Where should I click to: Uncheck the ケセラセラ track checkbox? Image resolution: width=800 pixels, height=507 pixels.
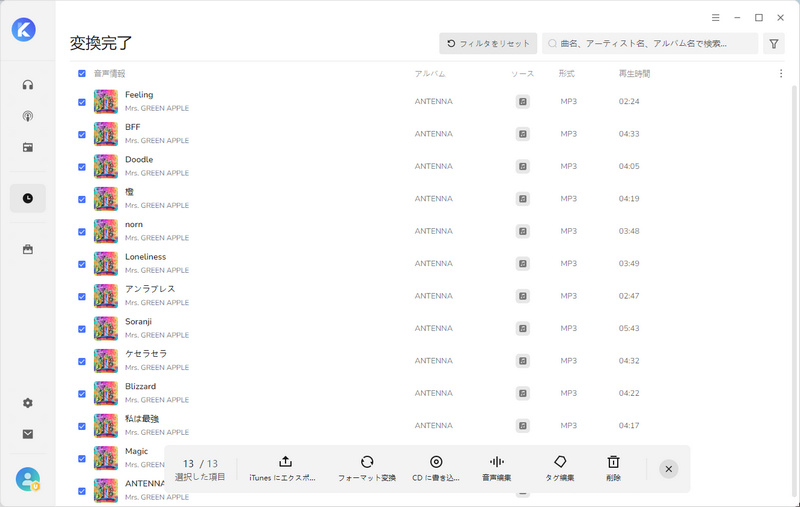click(x=82, y=361)
